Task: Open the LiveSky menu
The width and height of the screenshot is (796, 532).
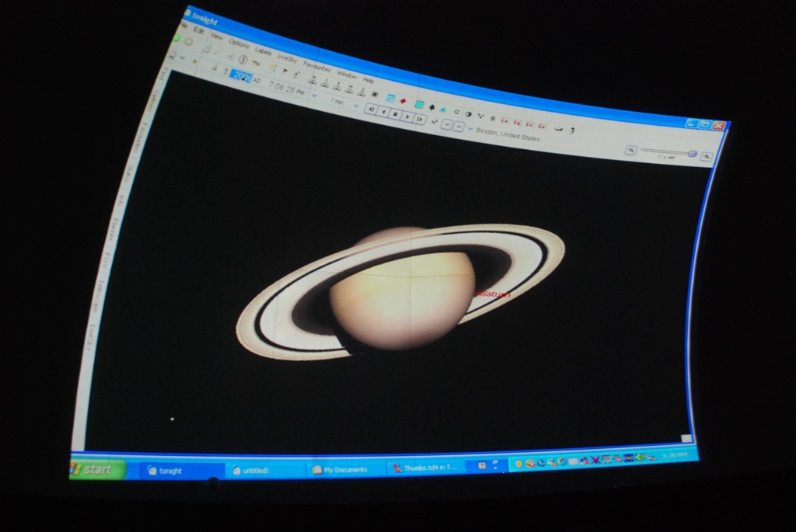Action: (287, 58)
